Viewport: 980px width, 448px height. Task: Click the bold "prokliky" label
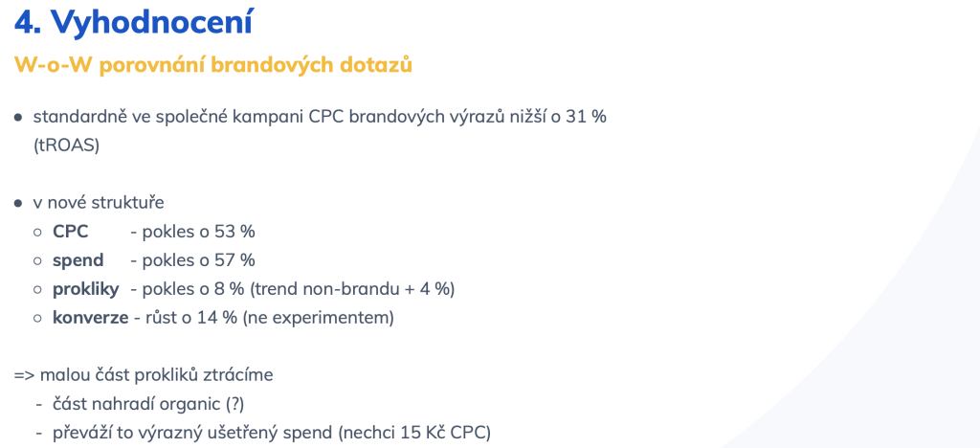tap(85, 290)
